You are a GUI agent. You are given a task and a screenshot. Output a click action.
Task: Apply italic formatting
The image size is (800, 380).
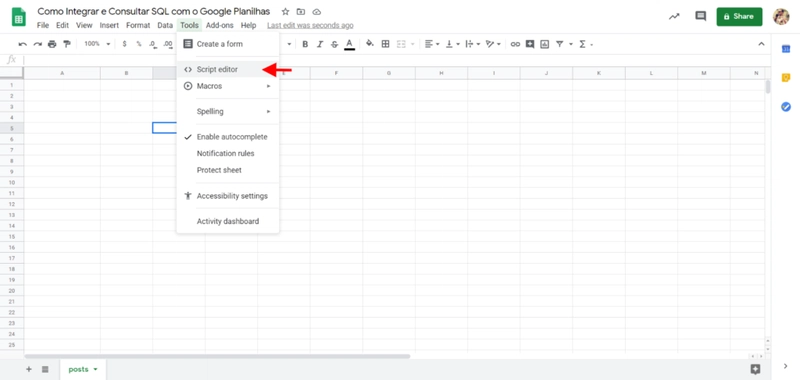tap(320, 44)
